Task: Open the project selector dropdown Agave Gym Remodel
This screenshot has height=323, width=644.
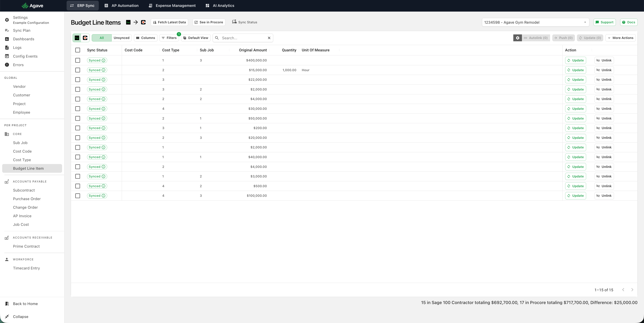Action: pos(535,22)
